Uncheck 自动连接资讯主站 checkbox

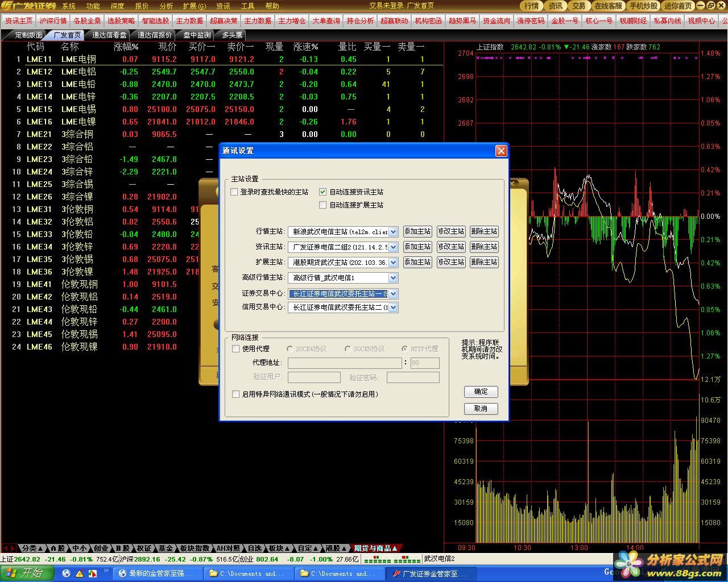pyautogui.click(x=323, y=192)
